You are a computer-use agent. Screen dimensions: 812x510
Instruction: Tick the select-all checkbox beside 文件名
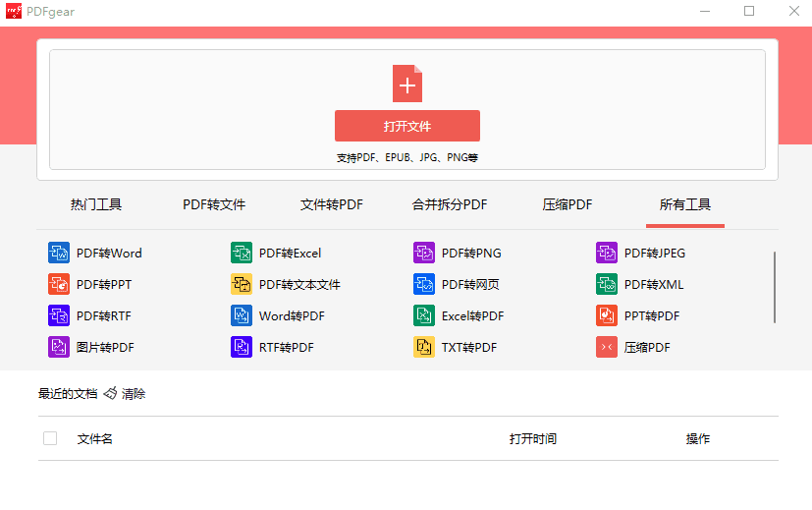click(x=50, y=438)
